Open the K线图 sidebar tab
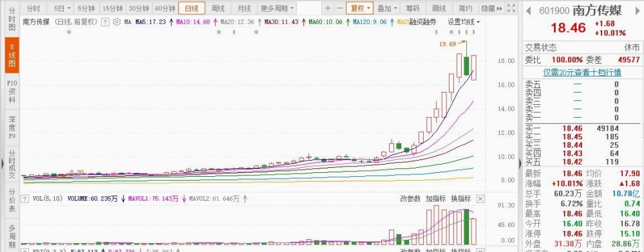This screenshot has width=644, height=252. [12, 55]
